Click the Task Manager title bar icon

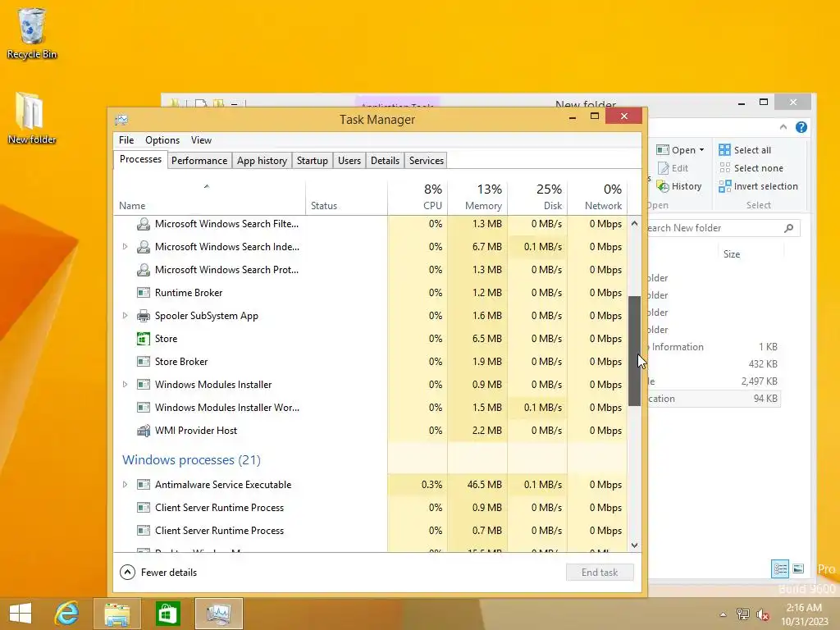click(x=121, y=120)
